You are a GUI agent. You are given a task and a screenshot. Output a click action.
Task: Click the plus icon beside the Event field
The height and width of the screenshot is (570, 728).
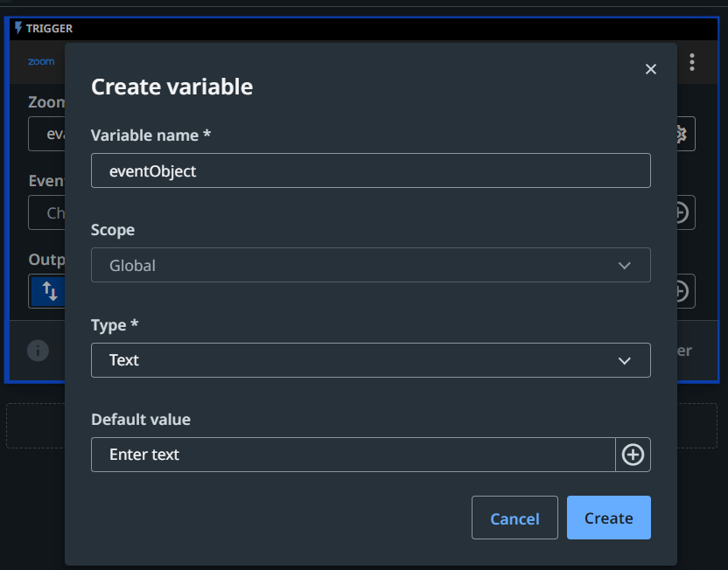point(681,212)
